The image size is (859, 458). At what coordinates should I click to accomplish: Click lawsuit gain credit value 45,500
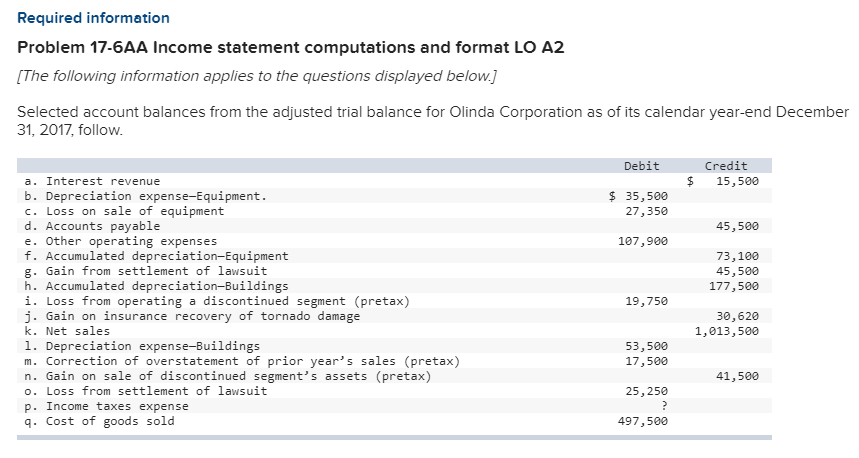click(737, 271)
